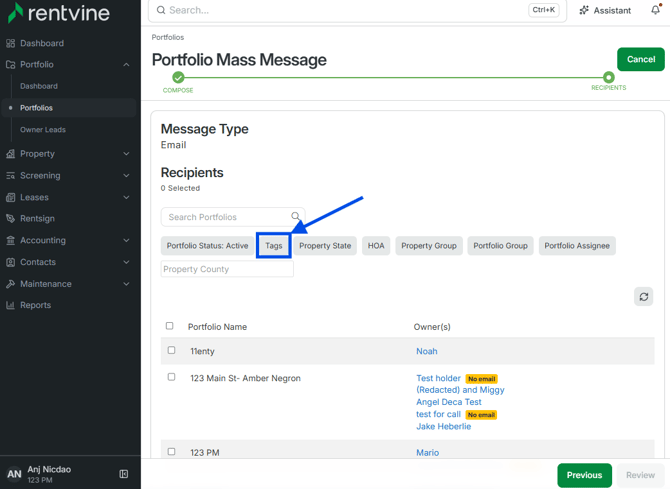Open the Portfolio Status: Active filter
The width and height of the screenshot is (670, 489).
(207, 246)
